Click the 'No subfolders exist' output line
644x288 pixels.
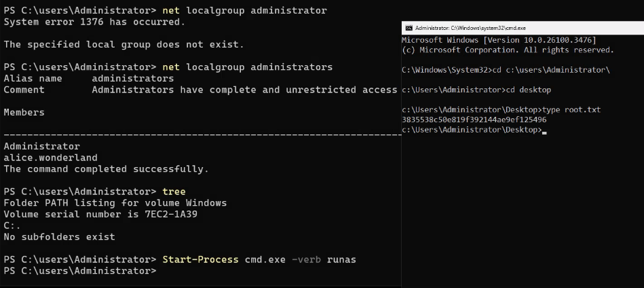[59, 237]
